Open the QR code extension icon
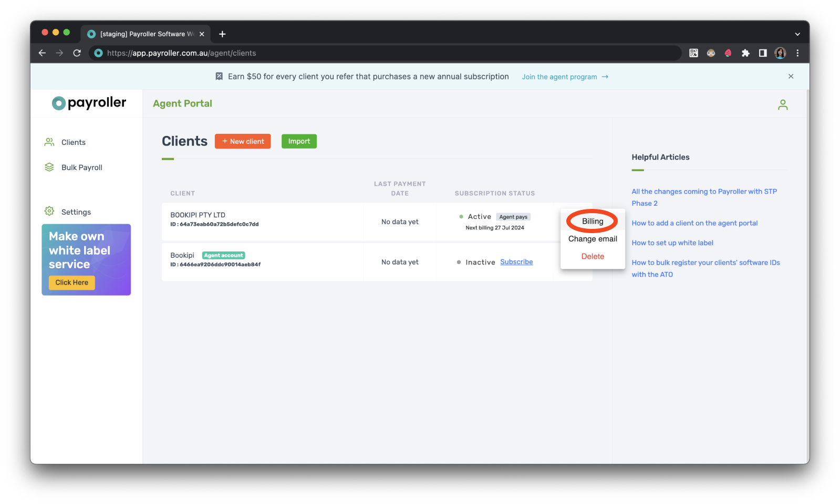Image resolution: width=840 pixels, height=504 pixels. pos(694,53)
